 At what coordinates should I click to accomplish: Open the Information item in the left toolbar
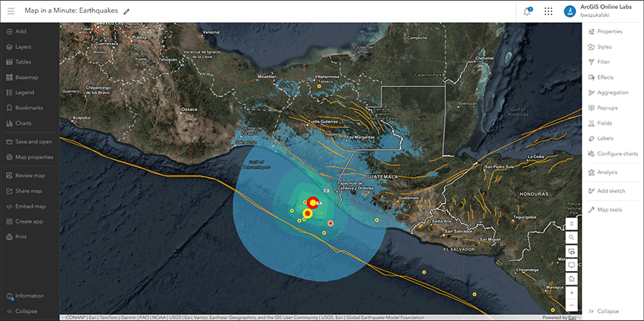coord(26,296)
